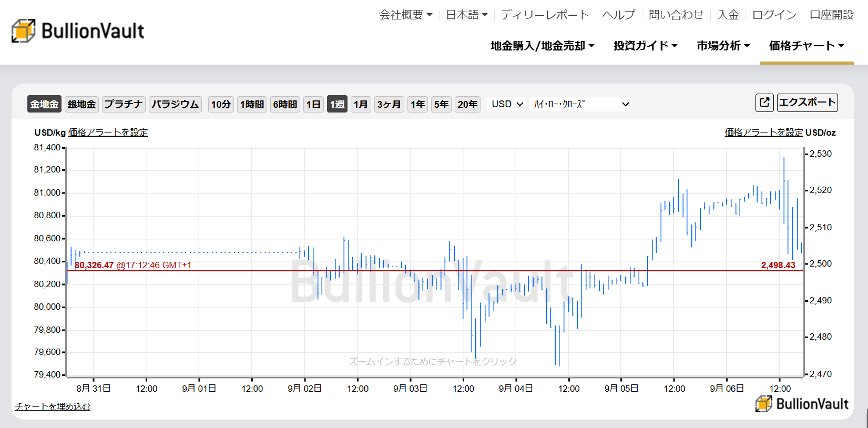This screenshot has width=868, height=428.
Task: Click the 9月 01日 x-axis date label
Action: [199, 389]
